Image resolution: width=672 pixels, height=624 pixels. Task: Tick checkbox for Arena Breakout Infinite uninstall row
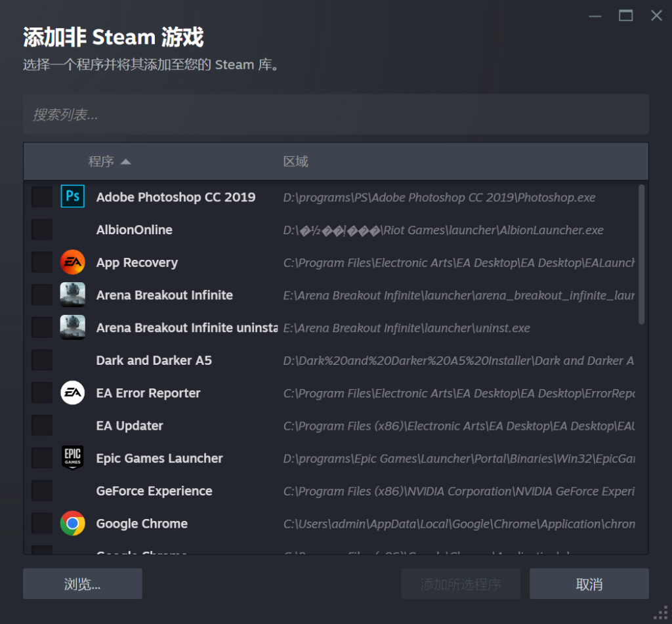pos(42,327)
